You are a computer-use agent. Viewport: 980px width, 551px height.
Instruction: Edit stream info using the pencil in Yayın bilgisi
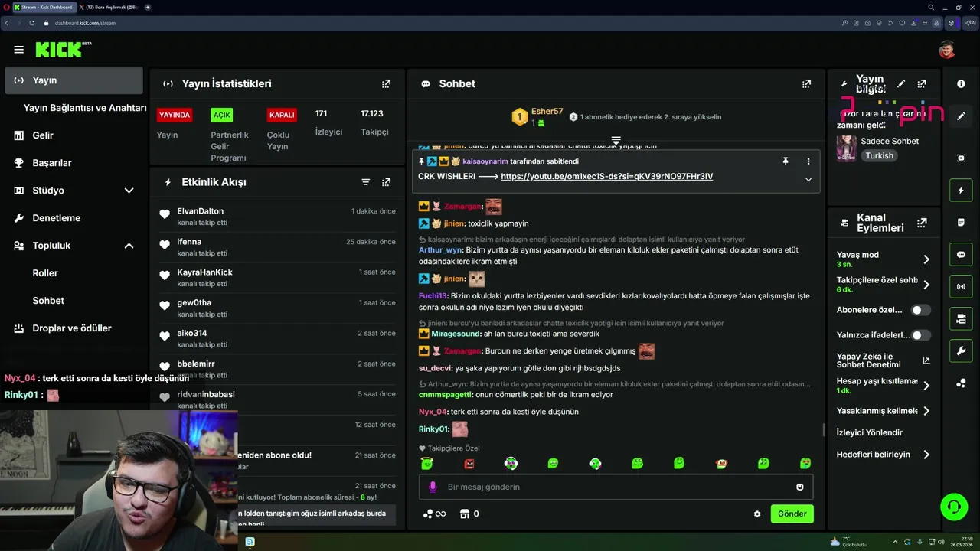tap(901, 83)
